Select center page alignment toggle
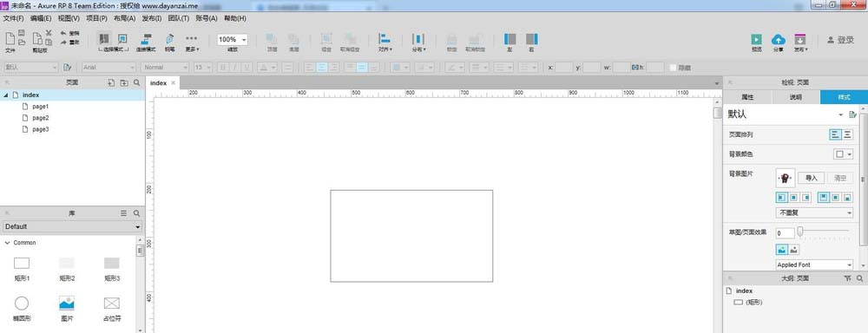 tap(847, 134)
